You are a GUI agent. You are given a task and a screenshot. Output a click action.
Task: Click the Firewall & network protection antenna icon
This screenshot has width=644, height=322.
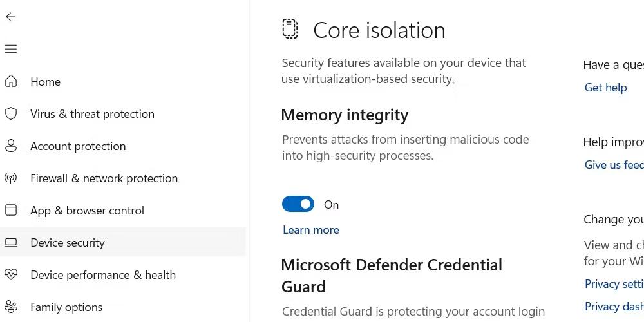click(11, 178)
